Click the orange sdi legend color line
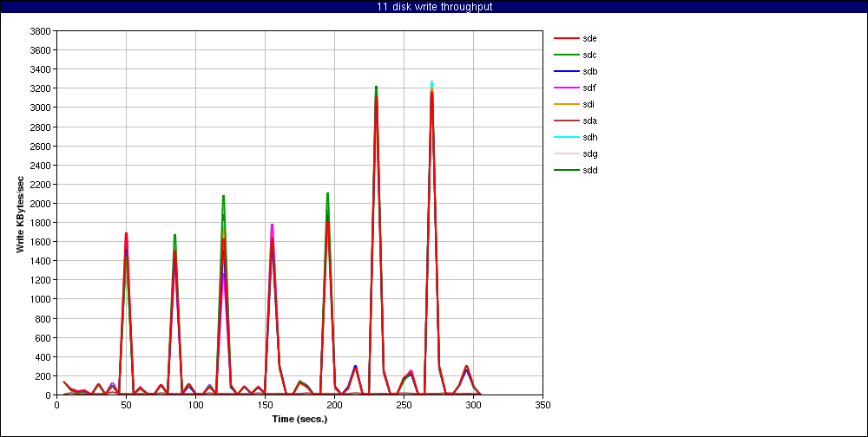 [566, 105]
